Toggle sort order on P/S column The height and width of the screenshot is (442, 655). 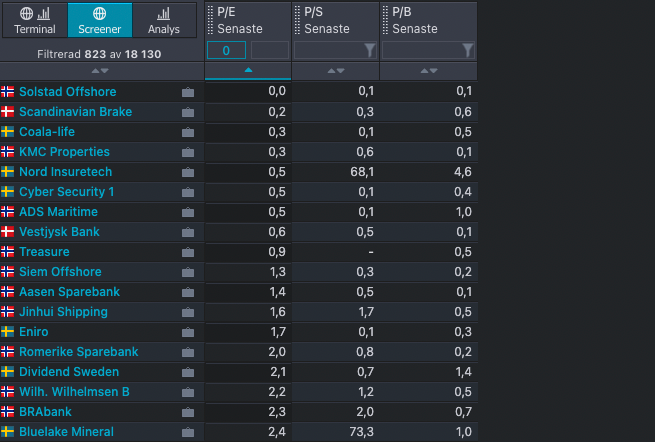336,71
